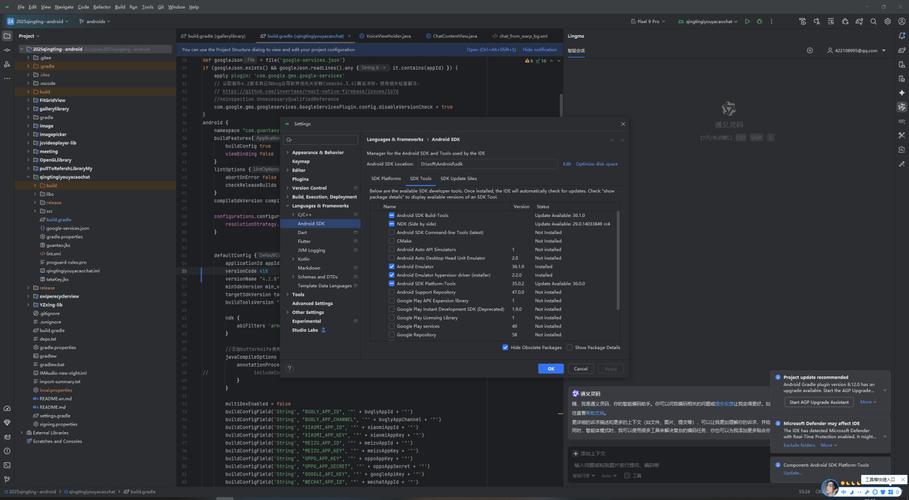Toggle Hide Obsolete Packages checkbox
This screenshot has height=500, width=909.
pos(505,348)
